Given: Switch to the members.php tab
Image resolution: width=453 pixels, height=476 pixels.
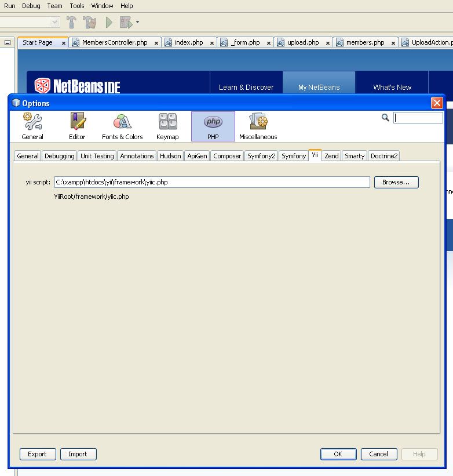Looking at the screenshot, I should click(x=365, y=42).
